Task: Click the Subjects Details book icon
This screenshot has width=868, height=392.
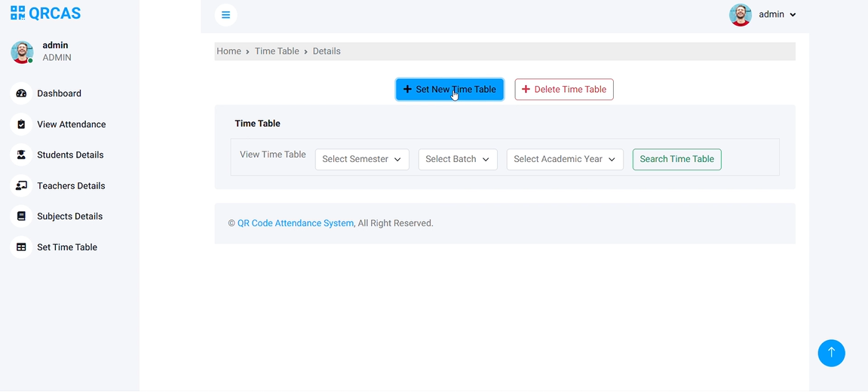Action: click(x=21, y=216)
